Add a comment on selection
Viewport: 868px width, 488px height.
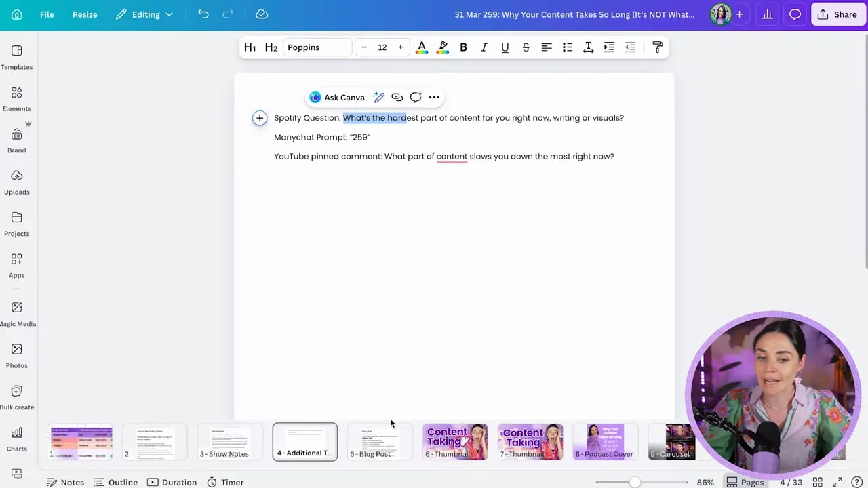pos(416,98)
